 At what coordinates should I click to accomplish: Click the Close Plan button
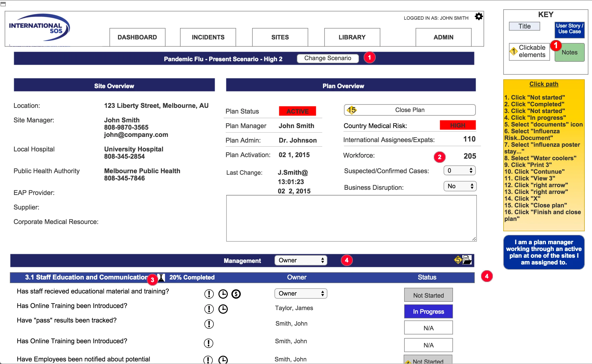[x=410, y=110]
